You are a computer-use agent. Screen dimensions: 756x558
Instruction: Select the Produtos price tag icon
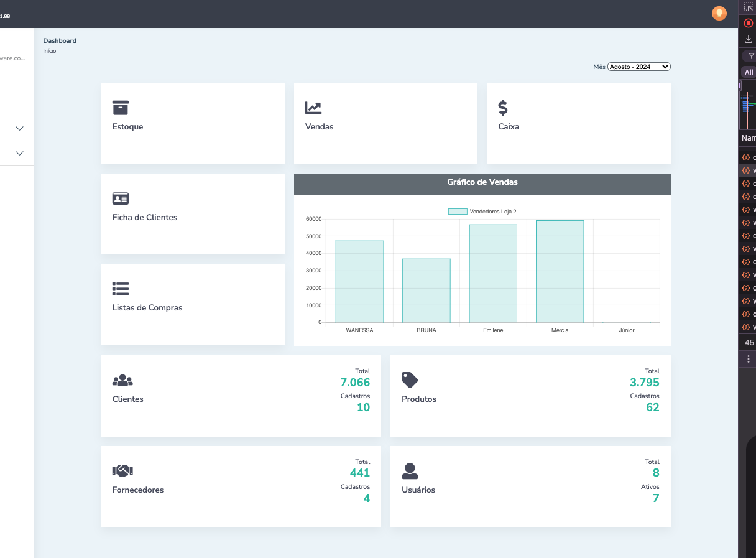[x=410, y=380]
